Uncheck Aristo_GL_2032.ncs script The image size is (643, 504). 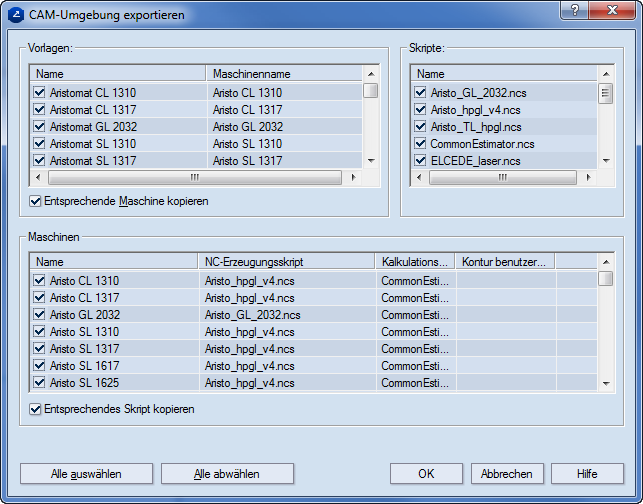coord(420,92)
